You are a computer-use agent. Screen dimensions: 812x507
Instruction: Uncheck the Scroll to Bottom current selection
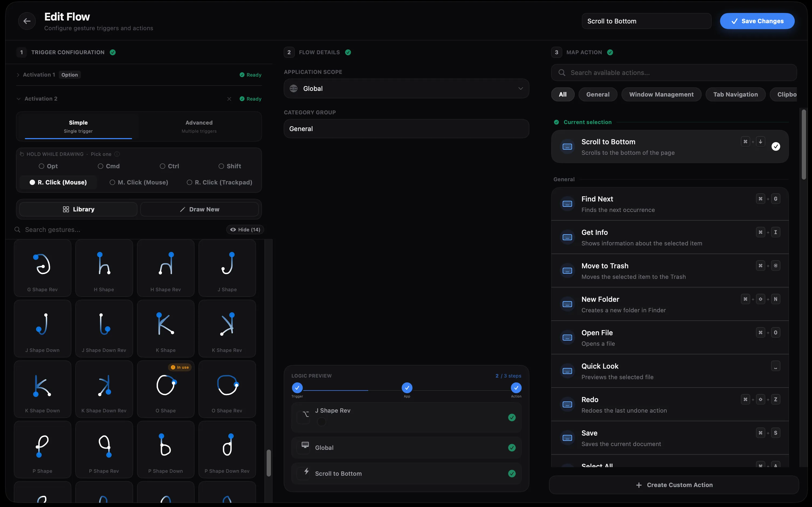click(x=776, y=146)
